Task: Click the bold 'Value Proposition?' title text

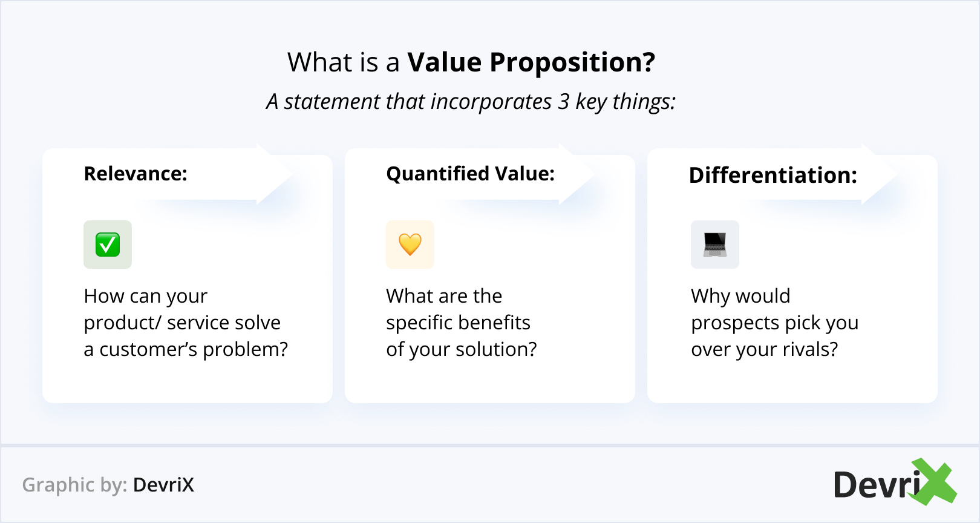Action: (531, 62)
